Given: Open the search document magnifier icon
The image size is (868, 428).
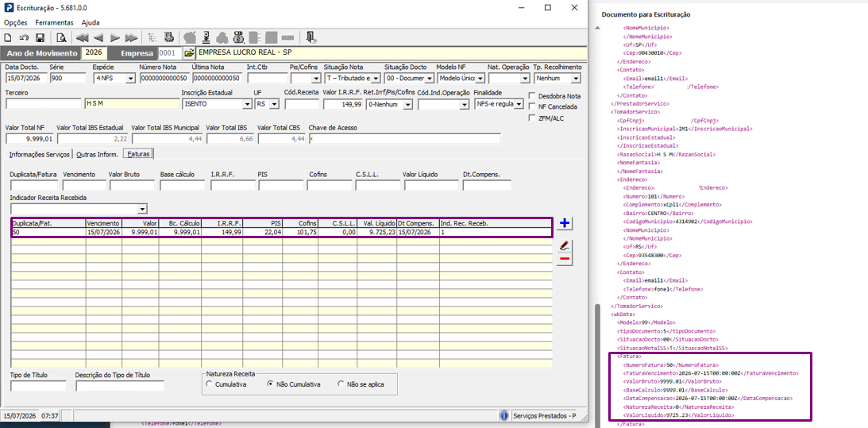Looking at the screenshot, I should [x=61, y=38].
